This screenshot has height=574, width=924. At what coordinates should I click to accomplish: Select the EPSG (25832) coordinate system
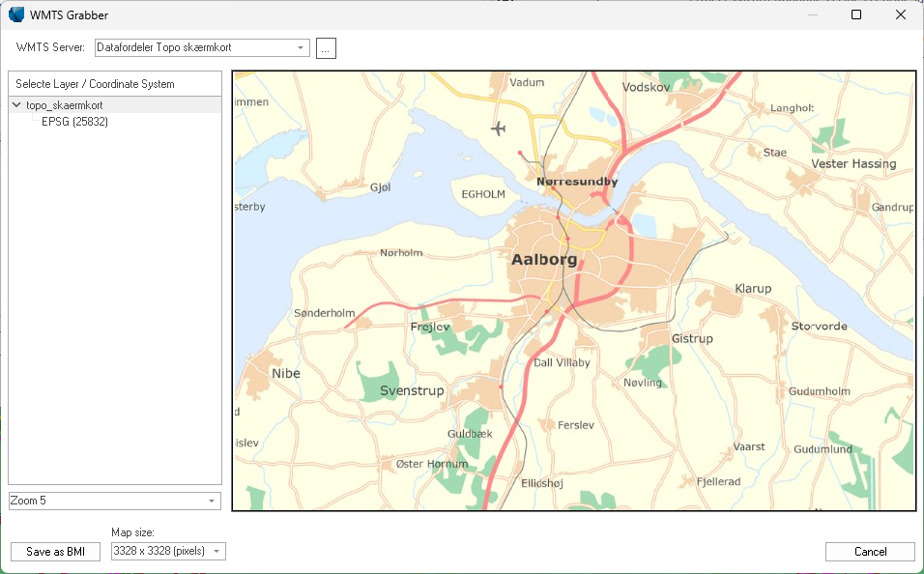(x=74, y=122)
